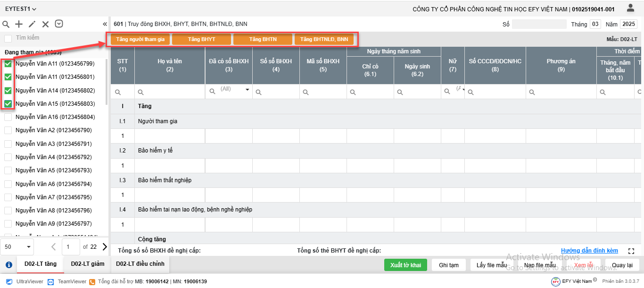Open the UltraViewer support icon
Image resolution: width=644 pixels, height=288 pixels.
coord(9,281)
